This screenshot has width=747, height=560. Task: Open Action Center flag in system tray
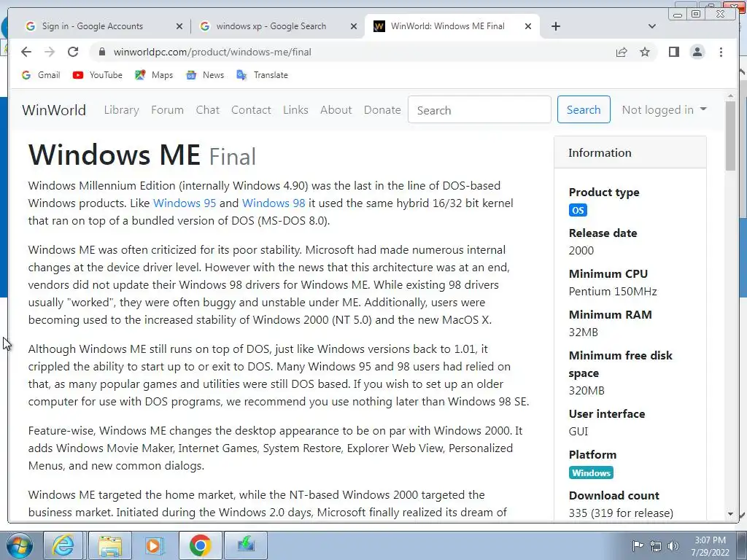point(638,545)
